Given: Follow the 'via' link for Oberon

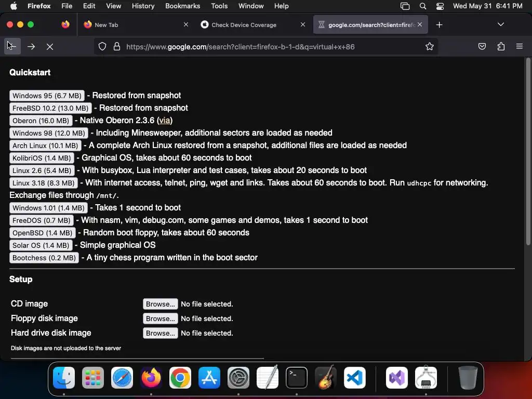Looking at the screenshot, I should tap(165, 121).
